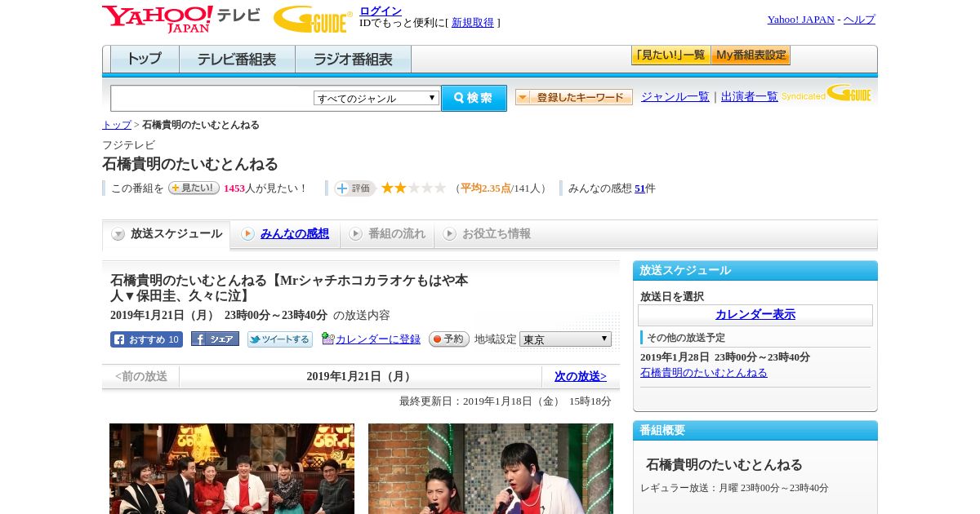Open the ジャンル一覧 link
Image resolution: width=980 pixels, height=514 pixels.
[675, 96]
